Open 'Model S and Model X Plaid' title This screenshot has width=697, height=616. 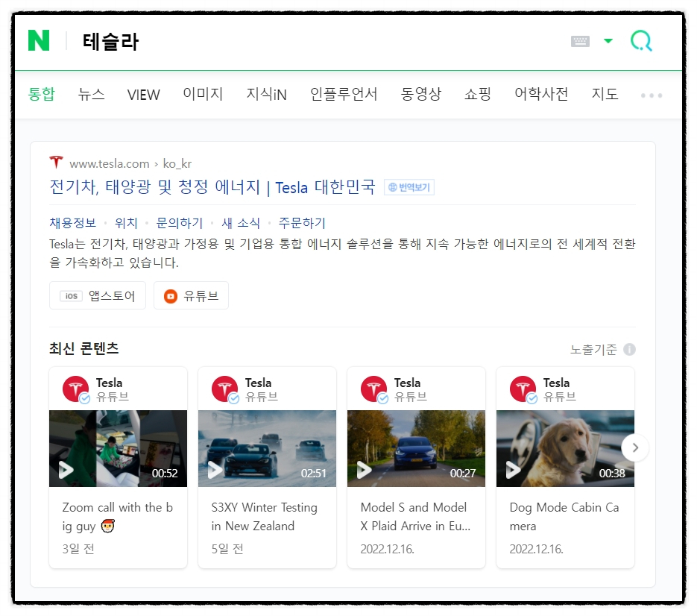pos(415,517)
